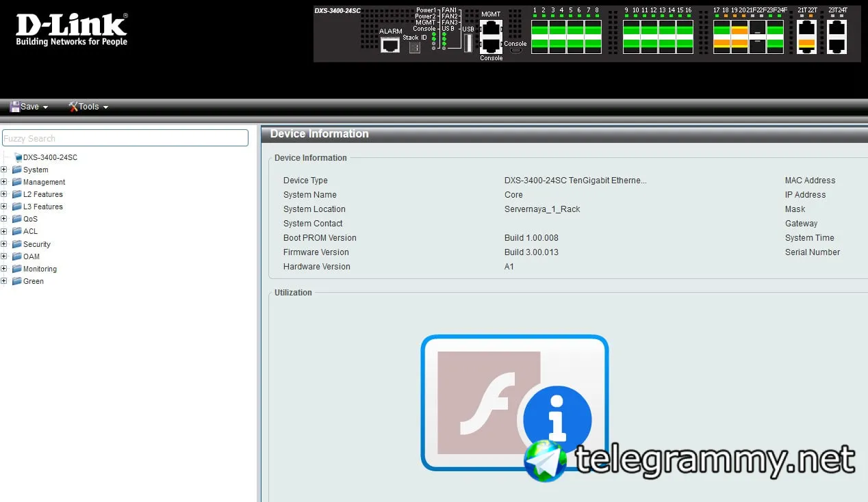Click the Serial Number label
This screenshot has height=502, width=868.
813,252
